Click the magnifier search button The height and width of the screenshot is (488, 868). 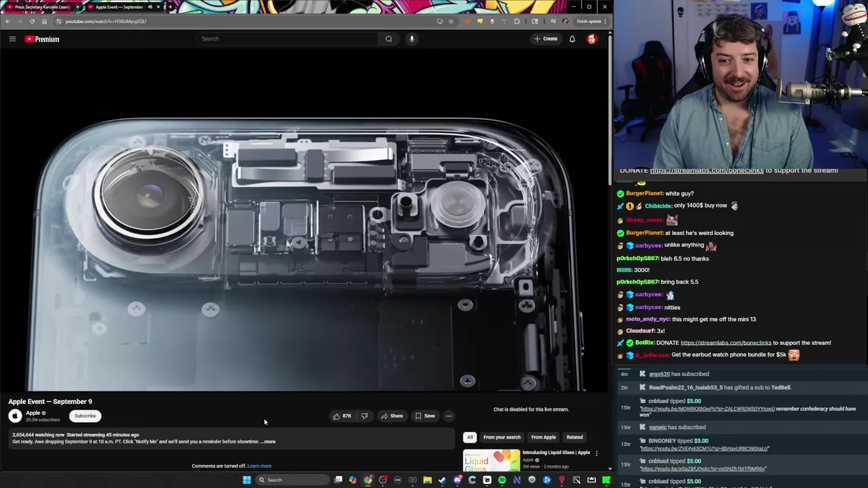(x=389, y=39)
